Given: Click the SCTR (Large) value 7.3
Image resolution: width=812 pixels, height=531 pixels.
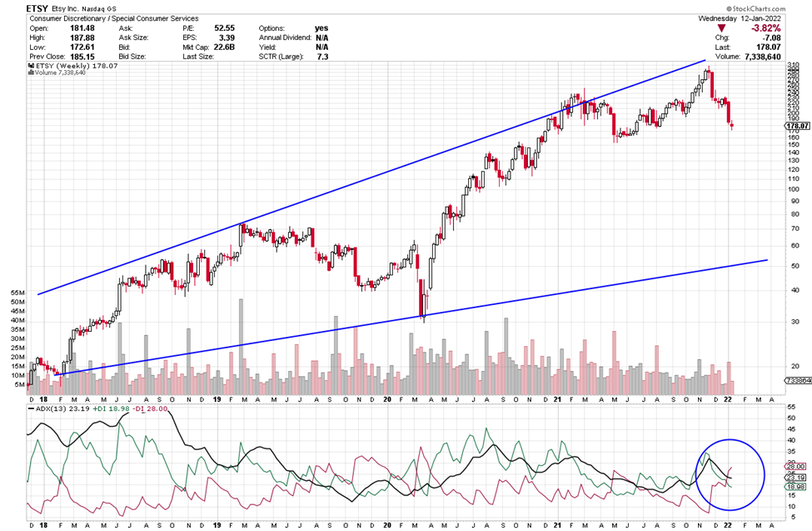Looking at the screenshot, I should (x=322, y=57).
